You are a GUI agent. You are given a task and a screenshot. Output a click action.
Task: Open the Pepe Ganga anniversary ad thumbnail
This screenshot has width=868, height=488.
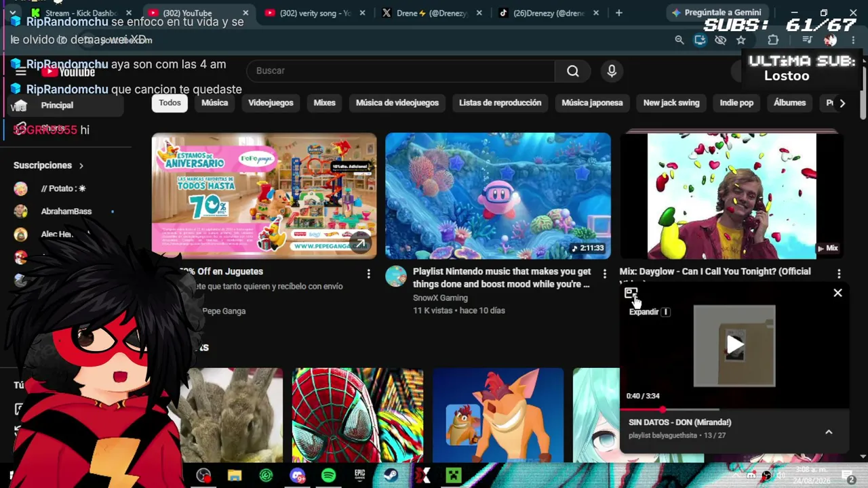(264, 196)
